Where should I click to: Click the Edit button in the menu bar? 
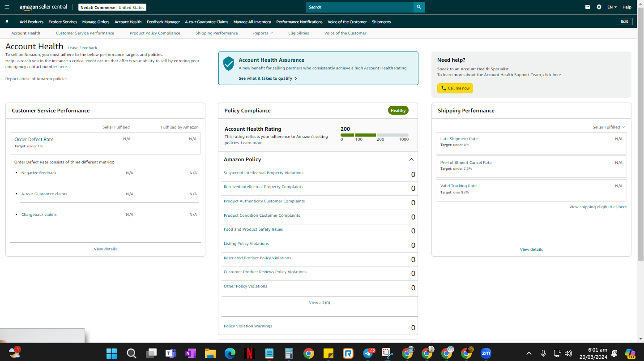coord(625,21)
